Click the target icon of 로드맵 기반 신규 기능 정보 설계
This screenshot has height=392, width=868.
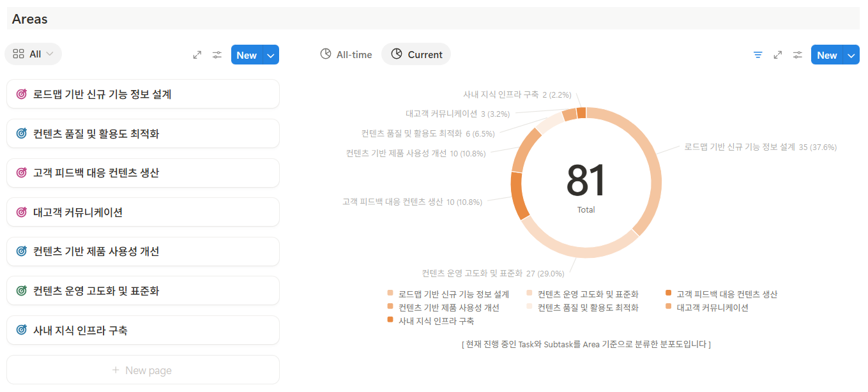pos(21,94)
